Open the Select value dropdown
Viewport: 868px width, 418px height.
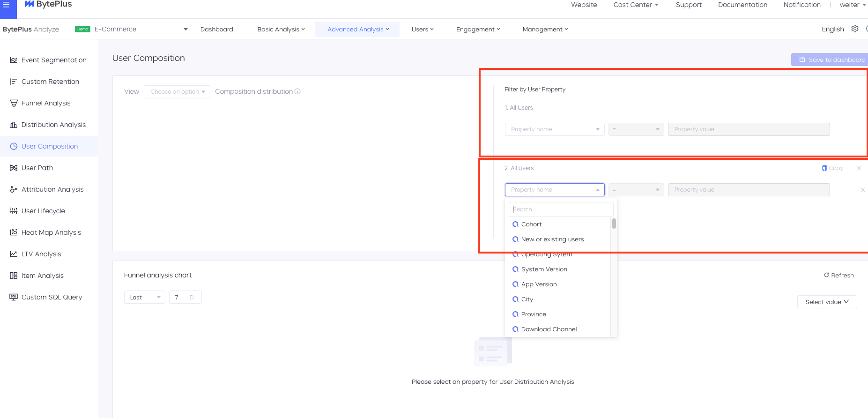827,302
